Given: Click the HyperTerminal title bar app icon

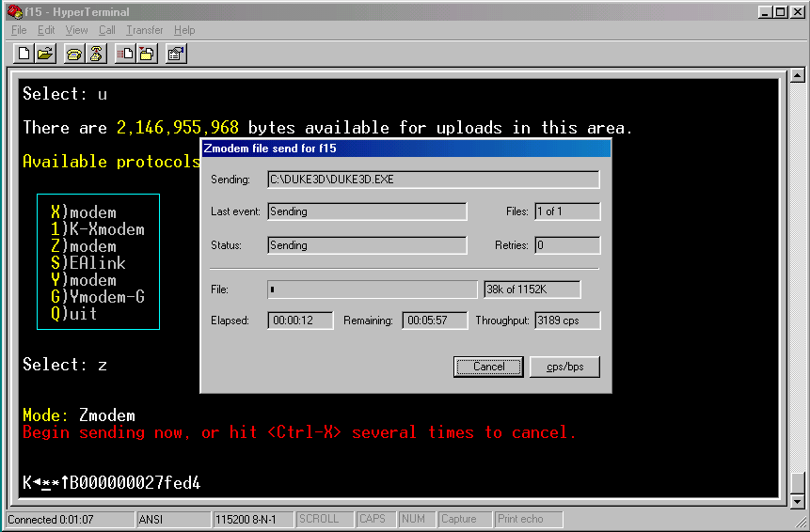Looking at the screenshot, I should point(15,11).
